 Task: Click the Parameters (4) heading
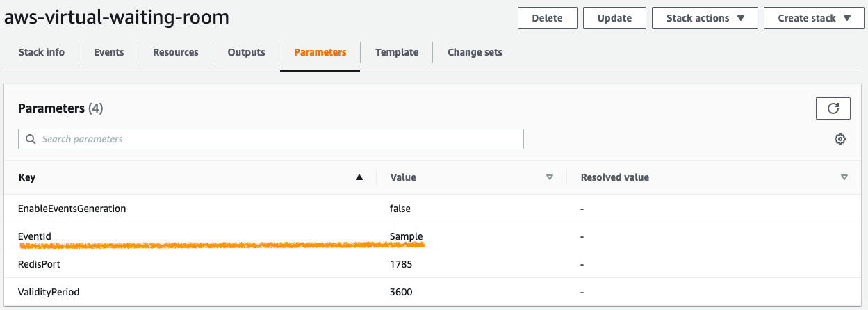[60, 108]
